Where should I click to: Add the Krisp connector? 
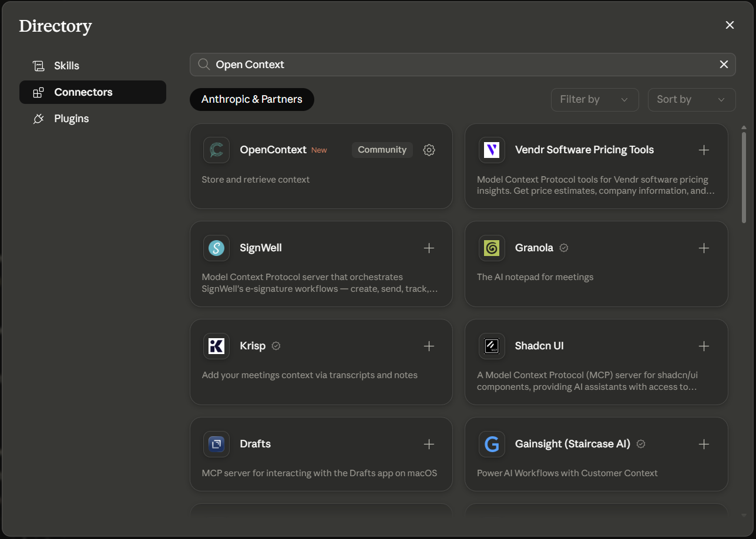tap(429, 346)
